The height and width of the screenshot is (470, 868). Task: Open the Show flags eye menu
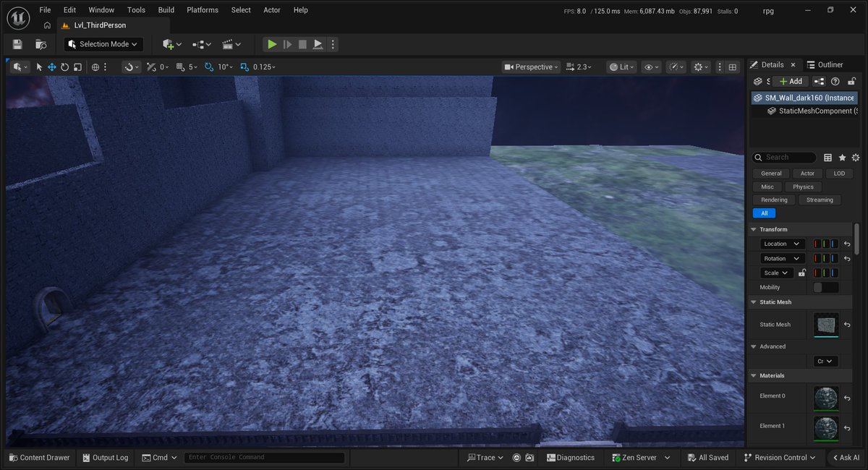652,67
